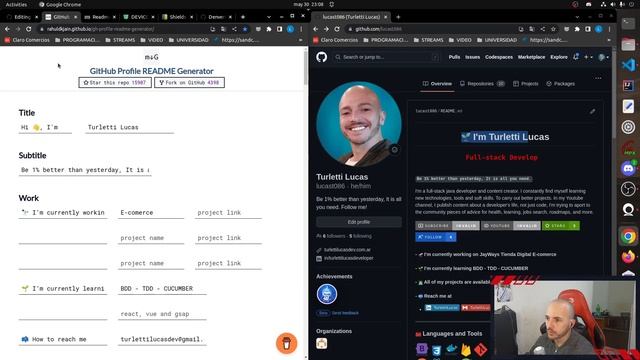The width and height of the screenshot is (640, 360).
Task: Open Google Chrome from the dock
Action: tap(628, 236)
